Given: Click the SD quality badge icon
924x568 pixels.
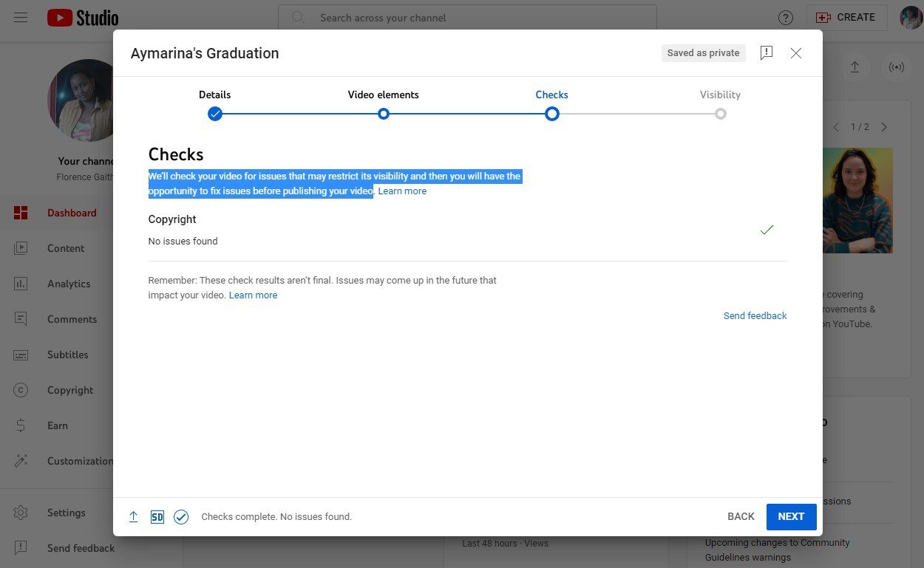Looking at the screenshot, I should click(x=157, y=517).
